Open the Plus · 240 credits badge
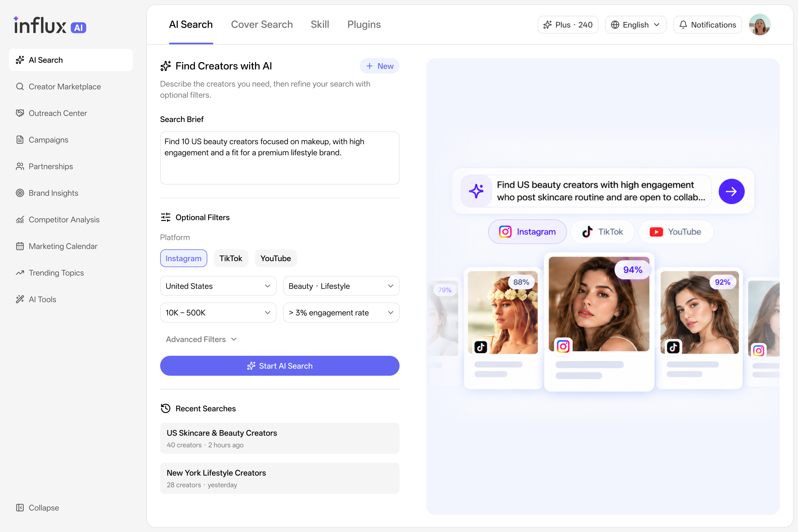 coord(568,25)
